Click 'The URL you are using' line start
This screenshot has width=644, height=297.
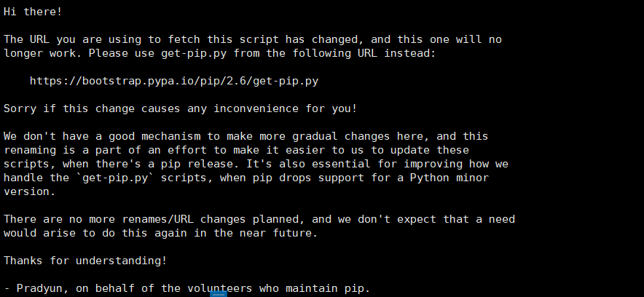tap(72, 40)
